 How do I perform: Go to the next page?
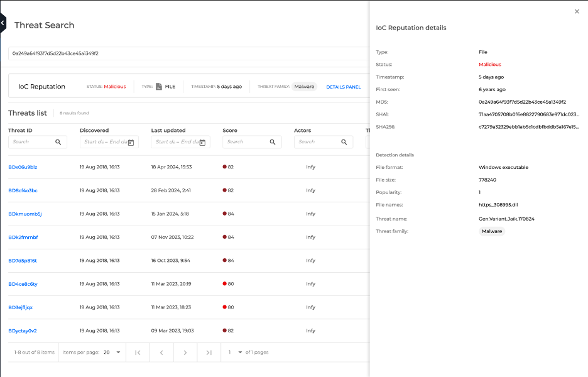point(185,352)
